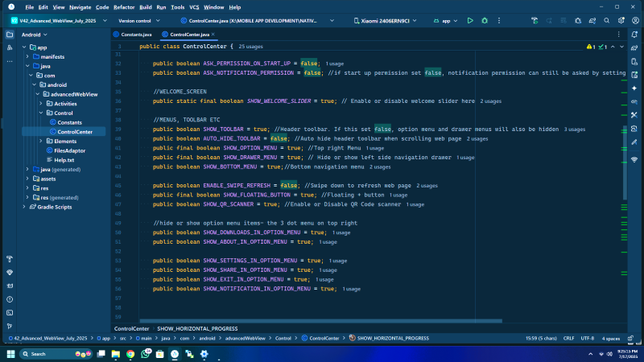
Task: Start debugging with the bug icon
Action: click(x=485, y=21)
